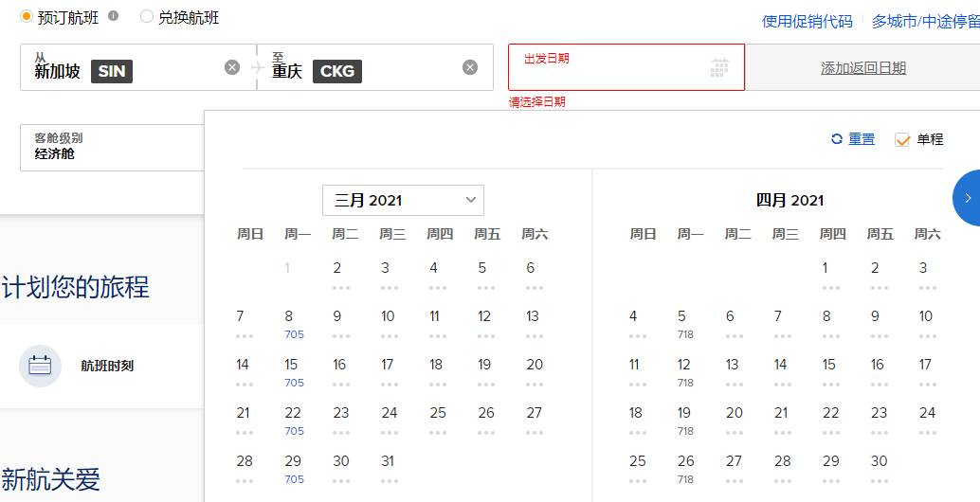The height and width of the screenshot is (502, 980).
Task: Pick April 28 in the calendar
Action: 782,469
